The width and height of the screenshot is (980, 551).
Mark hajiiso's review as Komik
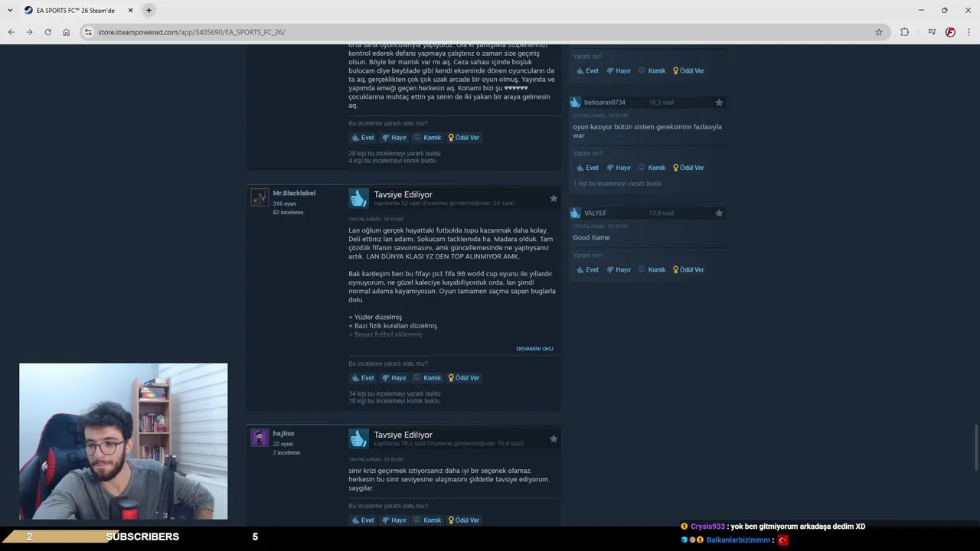coord(427,520)
